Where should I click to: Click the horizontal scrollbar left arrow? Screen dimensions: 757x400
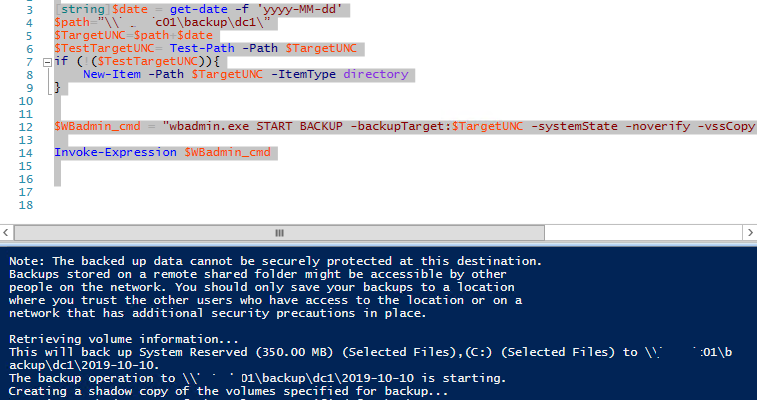(6, 234)
